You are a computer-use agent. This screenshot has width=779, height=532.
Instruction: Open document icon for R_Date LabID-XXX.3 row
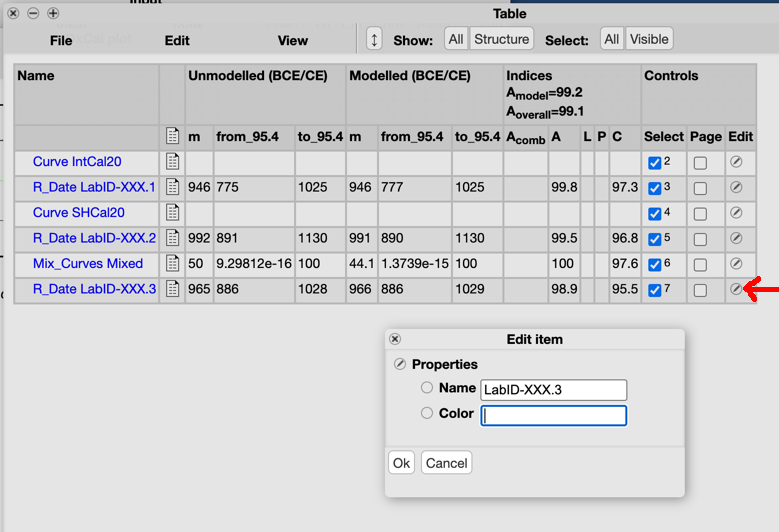point(172,289)
